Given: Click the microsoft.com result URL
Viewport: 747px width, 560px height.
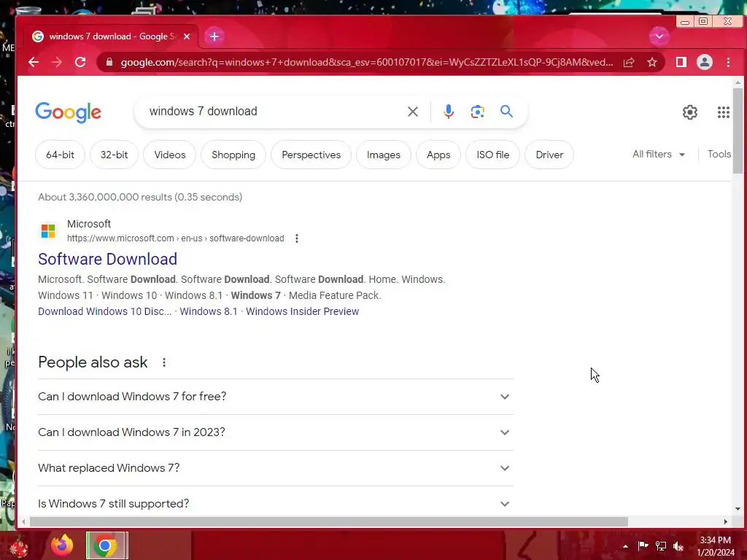Looking at the screenshot, I should (x=175, y=238).
